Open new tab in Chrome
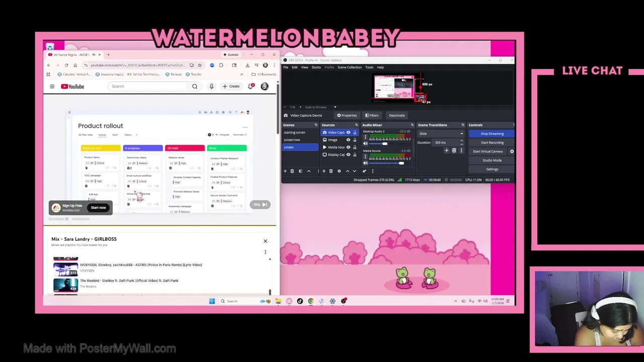This screenshot has height=362, width=644. click(x=108, y=54)
